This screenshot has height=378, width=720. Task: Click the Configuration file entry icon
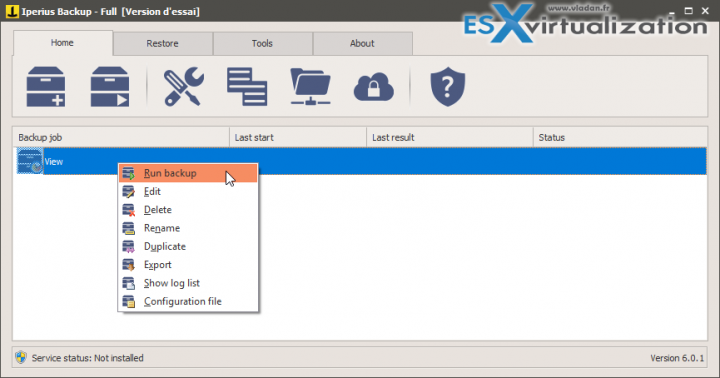tap(129, 302)
